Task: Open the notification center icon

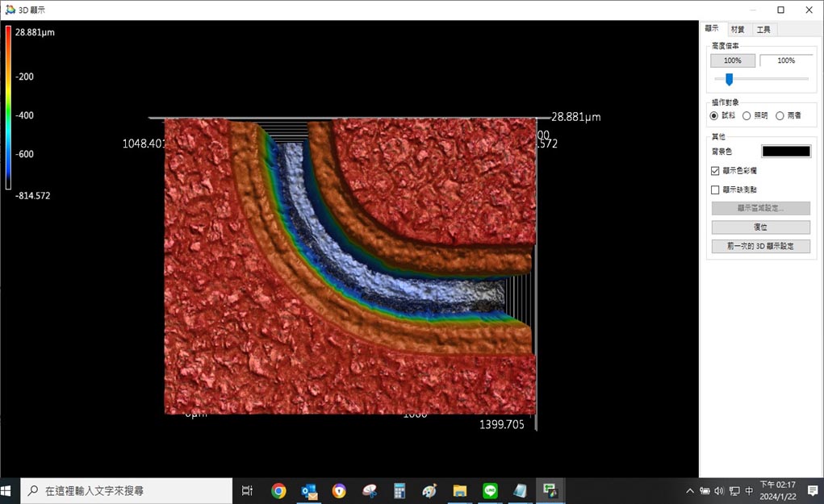Action: (813, 490)
